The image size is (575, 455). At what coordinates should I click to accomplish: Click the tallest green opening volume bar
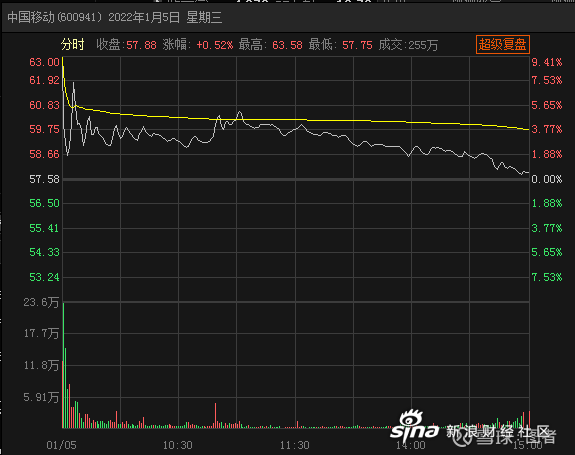pos(63,366)
